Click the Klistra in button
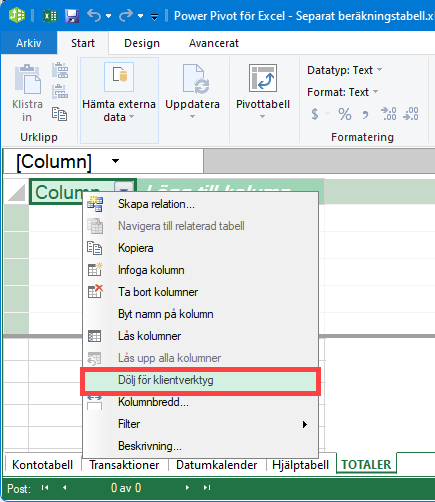Image resolution: width=435 pixels, height=502 pixels. coord(27,93)
